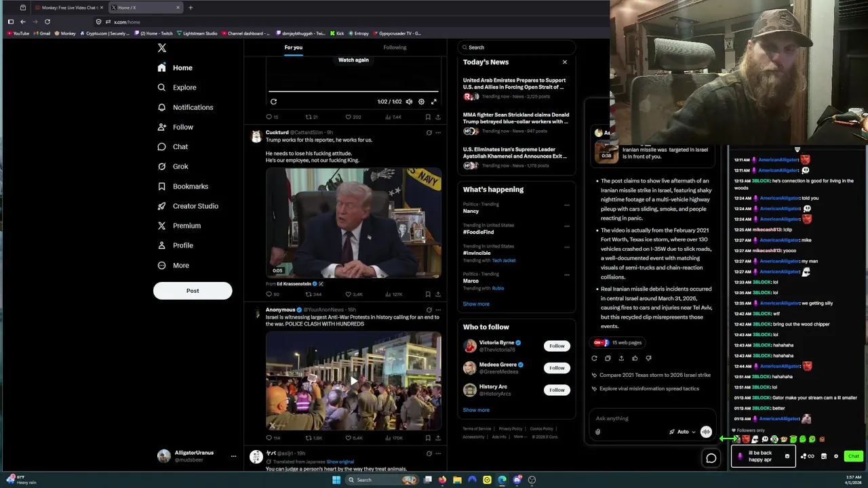Viewport: 868px width, 488px height.
Task: Start Grok voice mode button
Action: point(706,432)
